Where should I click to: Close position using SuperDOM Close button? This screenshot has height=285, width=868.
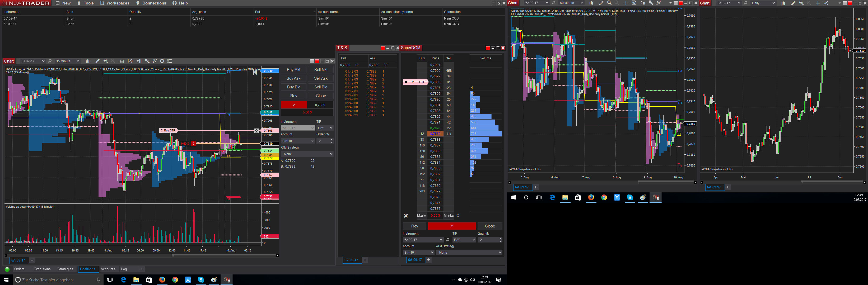490,226
